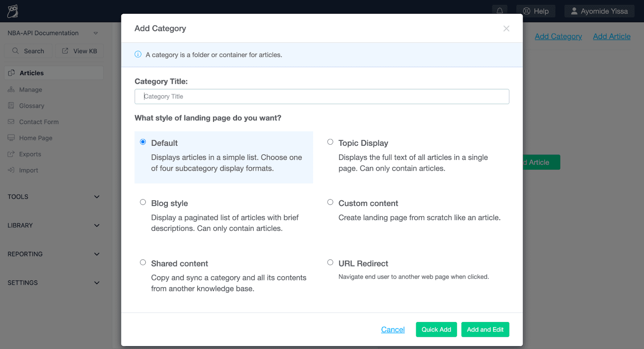Click the Manage hierarchy icon
644x349 pixels.
click(x=11, y=89)
